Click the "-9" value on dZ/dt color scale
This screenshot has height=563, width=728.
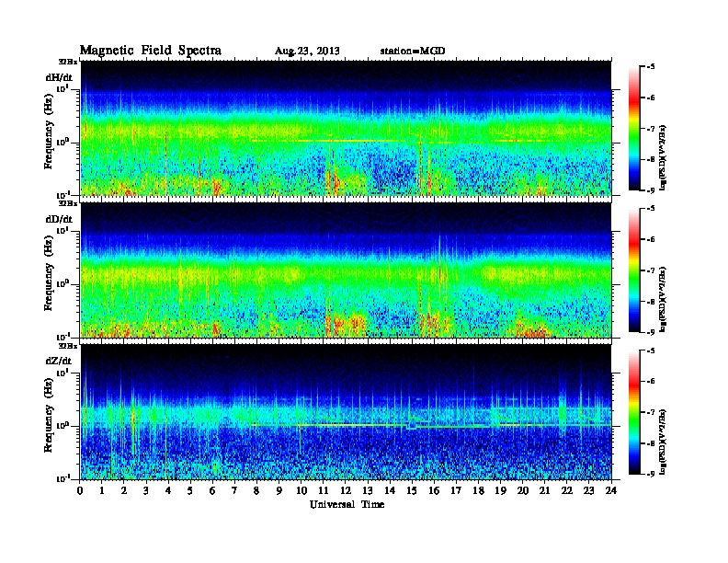tap(651, 474)
